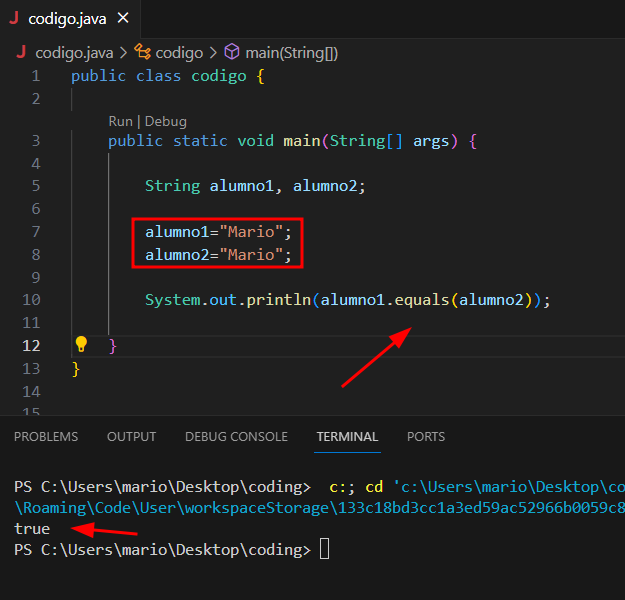
Task: Click 'public static void main' signature line
Action: point(293,141)
